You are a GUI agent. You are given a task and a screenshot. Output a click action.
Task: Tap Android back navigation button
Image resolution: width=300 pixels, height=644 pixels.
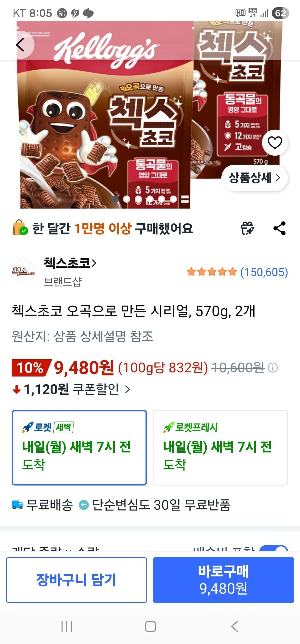click(x=235, y=626)
